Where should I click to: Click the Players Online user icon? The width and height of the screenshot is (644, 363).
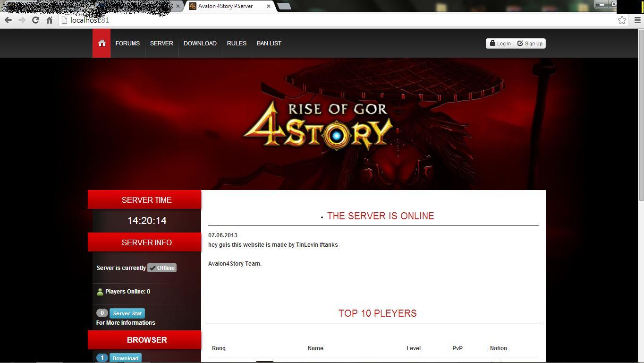(100, 292)
